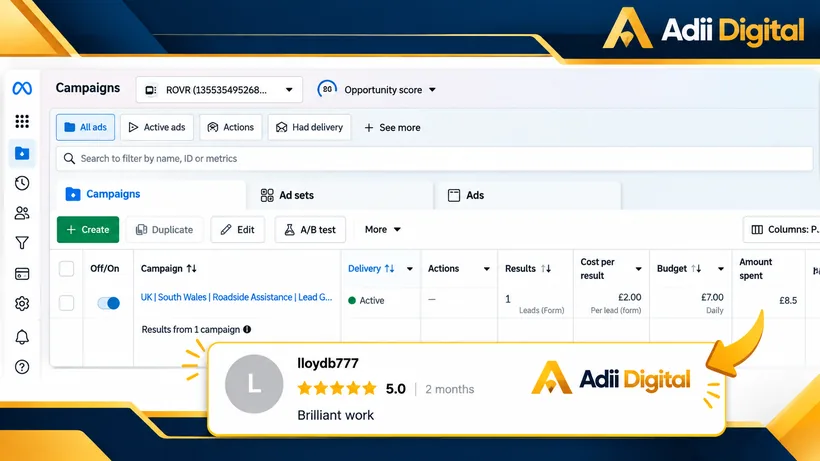Image resolution: width=820 pixels, height=461 pixels.
Task: Sort by Budget column arrows
Action: click(696, 268)
